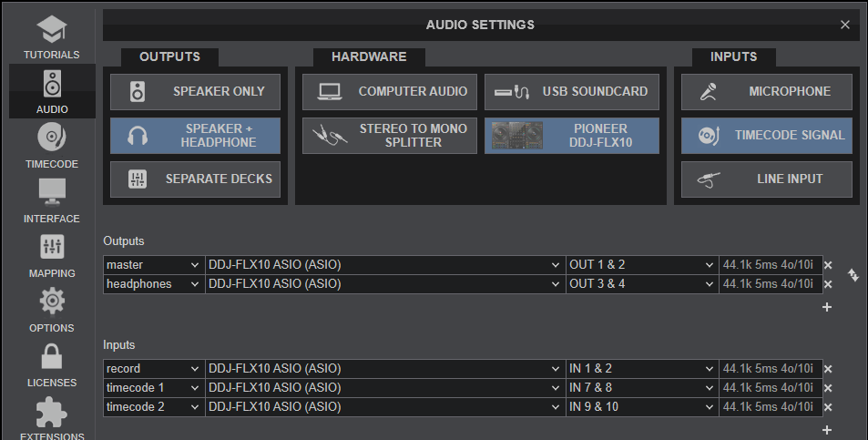Open the Tutorials section in sidebar
Viewport: 868px width, 440px height.
click(x=52, y=36)
